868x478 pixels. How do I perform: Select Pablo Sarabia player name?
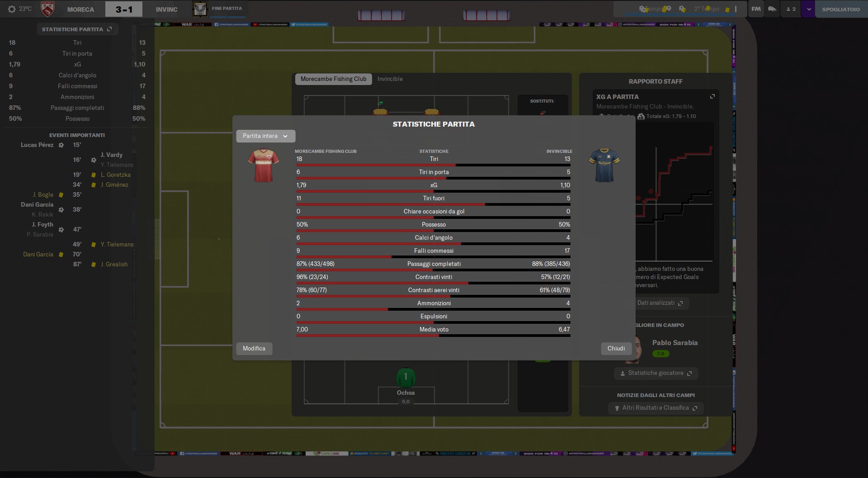(x=675, y=343)
